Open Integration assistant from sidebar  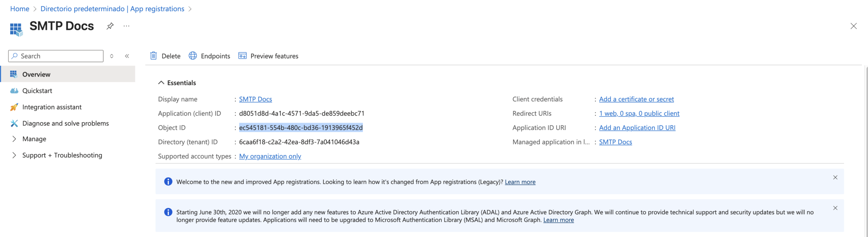pyautogui.click(x=52, y=107)
